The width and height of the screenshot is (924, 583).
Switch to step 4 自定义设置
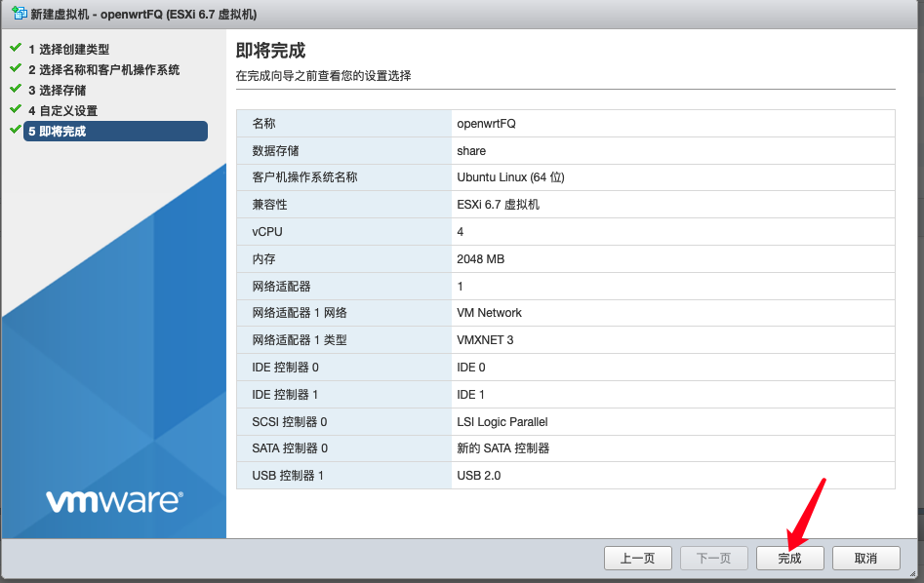[x=63, y=111]
